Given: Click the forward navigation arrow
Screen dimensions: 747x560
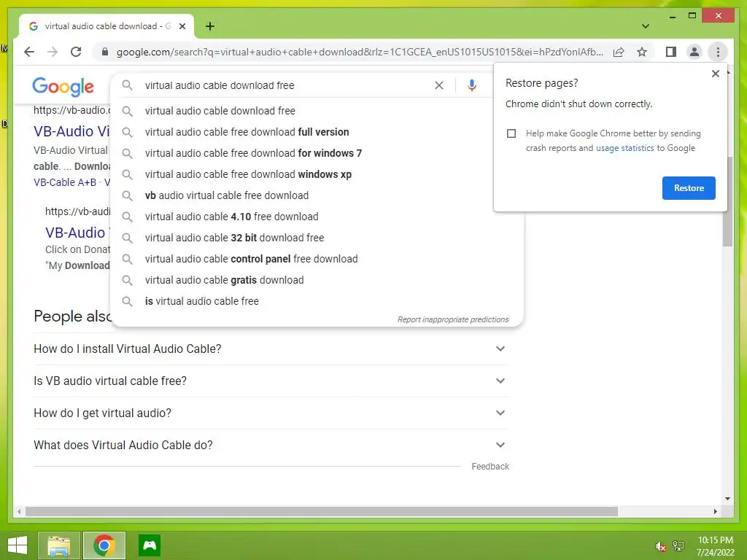Looking at the screenshot, I should tap(53, 52).
